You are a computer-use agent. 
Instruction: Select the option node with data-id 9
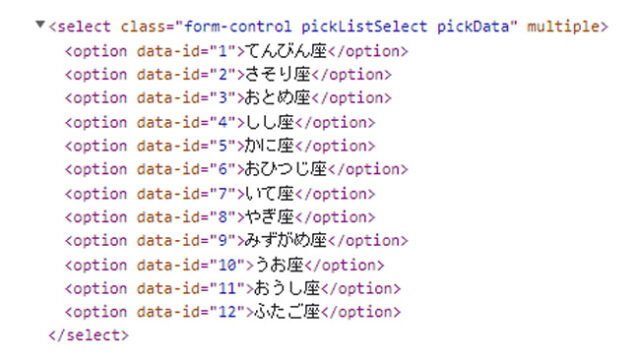tap(236, 240)
